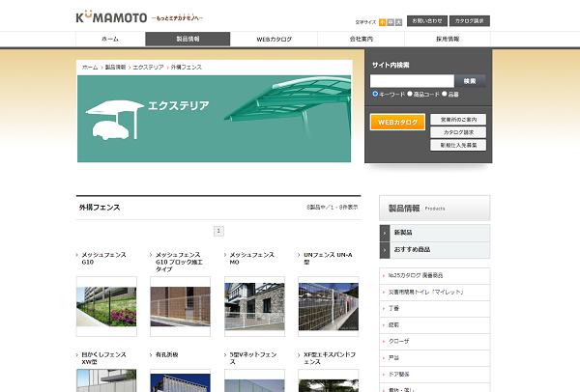Focus the site search input field
Viewport: 580px width, 392px height.
pyautogui.click(x=412, y=81)
